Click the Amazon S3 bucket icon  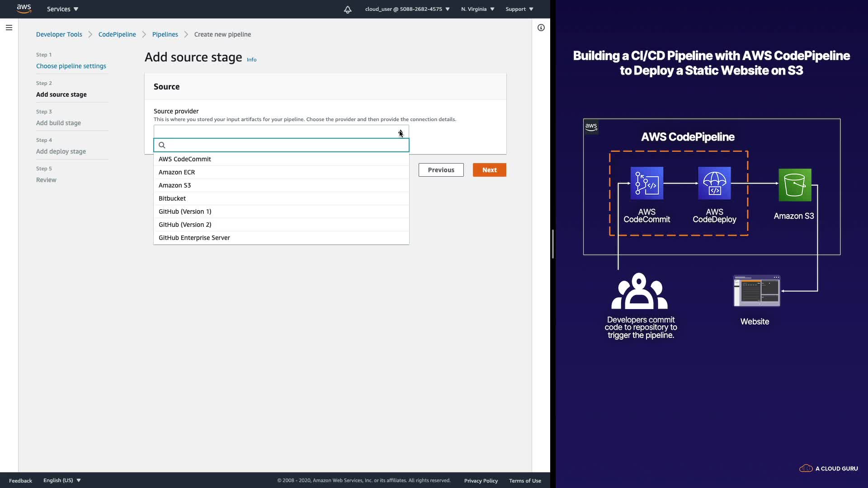pos(794,185)
